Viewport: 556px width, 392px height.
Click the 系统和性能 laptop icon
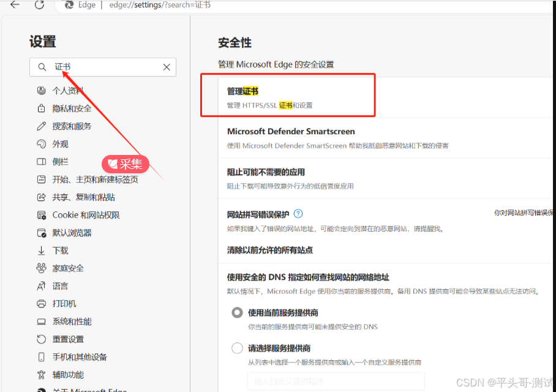pos(41,322)
